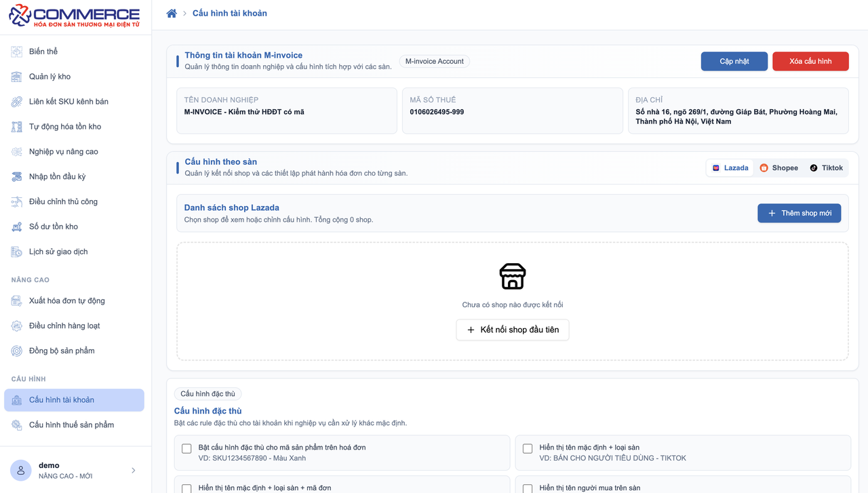Click the Commerce logo in sidebar

(x=74, y=15)
